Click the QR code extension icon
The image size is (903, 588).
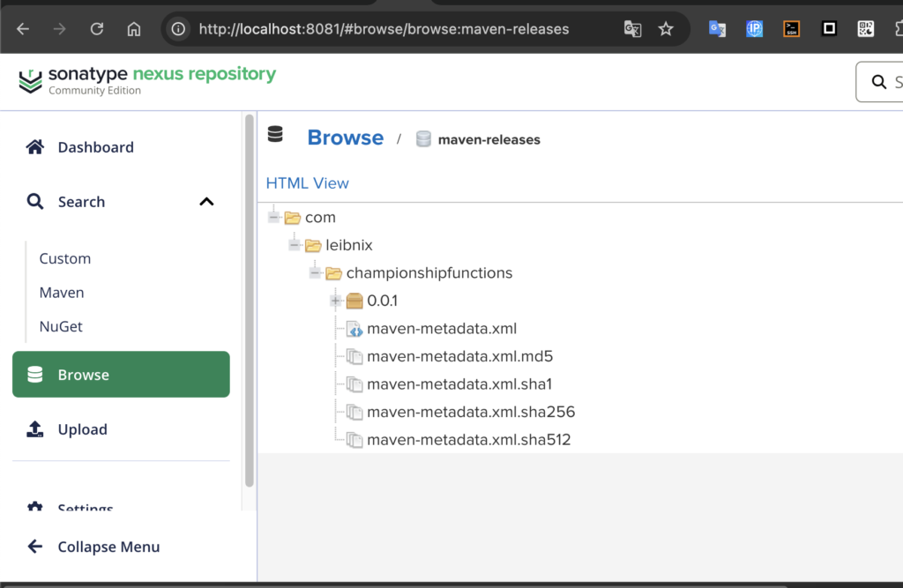[866, 29]
